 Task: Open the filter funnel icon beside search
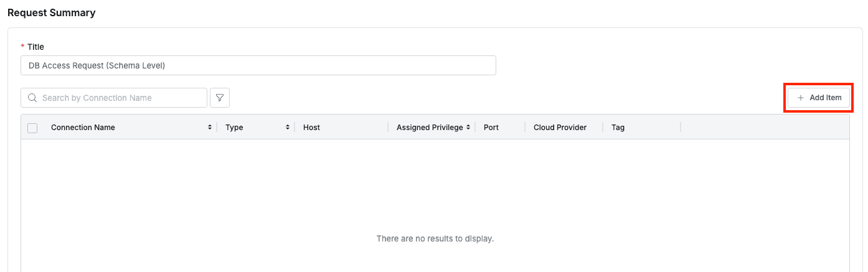[220, 98]
